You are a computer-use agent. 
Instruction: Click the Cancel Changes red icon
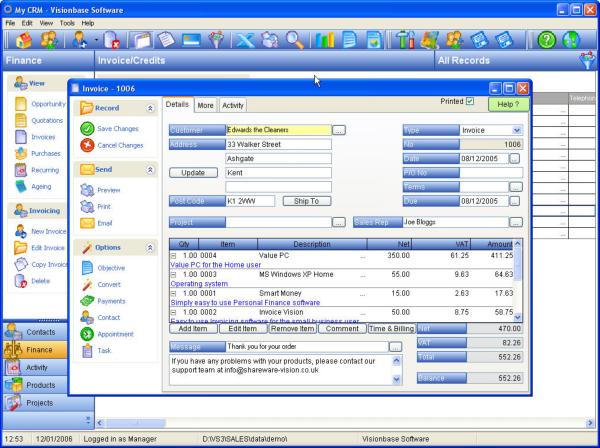click(87, 145)
